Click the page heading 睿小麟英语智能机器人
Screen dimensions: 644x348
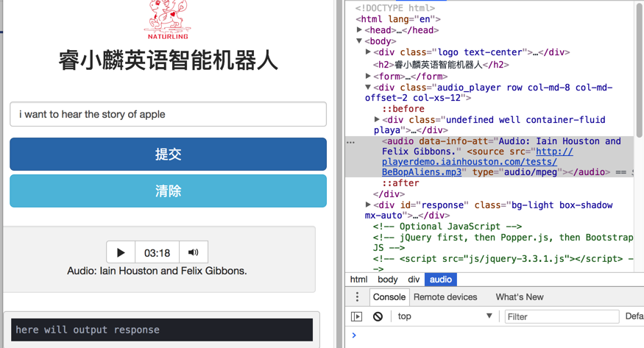pos(168,60)
